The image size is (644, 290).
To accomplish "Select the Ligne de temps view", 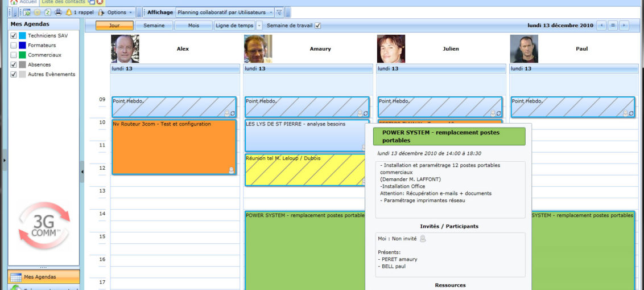I will coord(234,26).
